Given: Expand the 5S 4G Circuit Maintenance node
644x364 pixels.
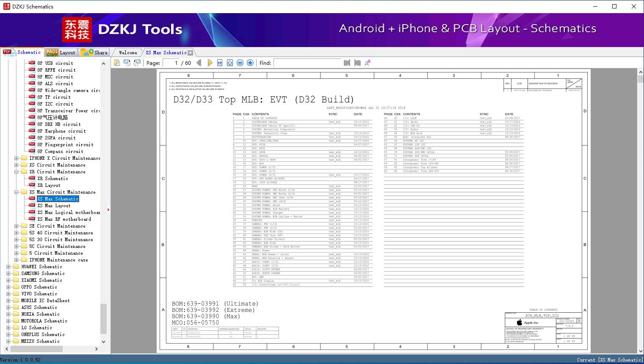Looking at the screenshot, I should (17, 233).
